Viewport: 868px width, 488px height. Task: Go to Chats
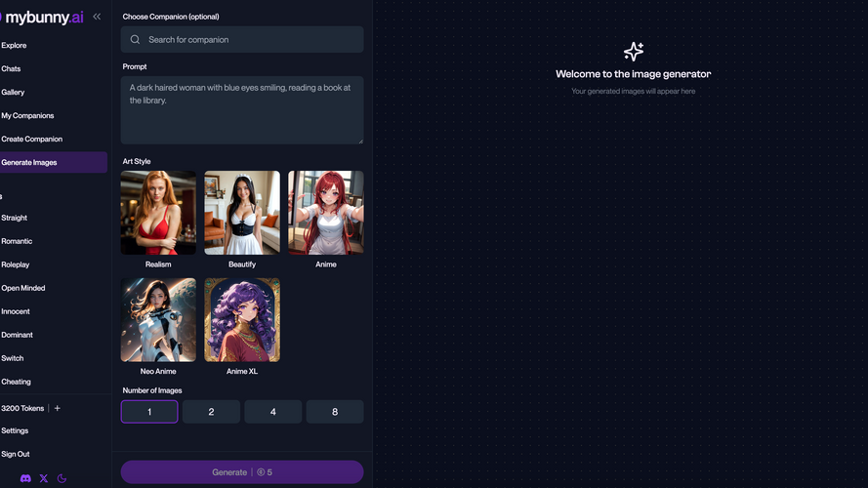click(11, 68)
